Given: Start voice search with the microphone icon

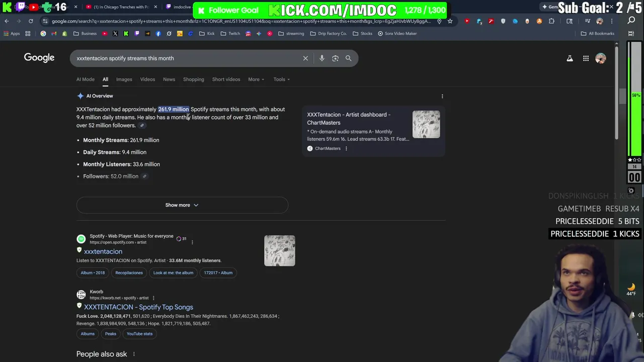Looking at the screenshot, I should click(x=321, y=58).
